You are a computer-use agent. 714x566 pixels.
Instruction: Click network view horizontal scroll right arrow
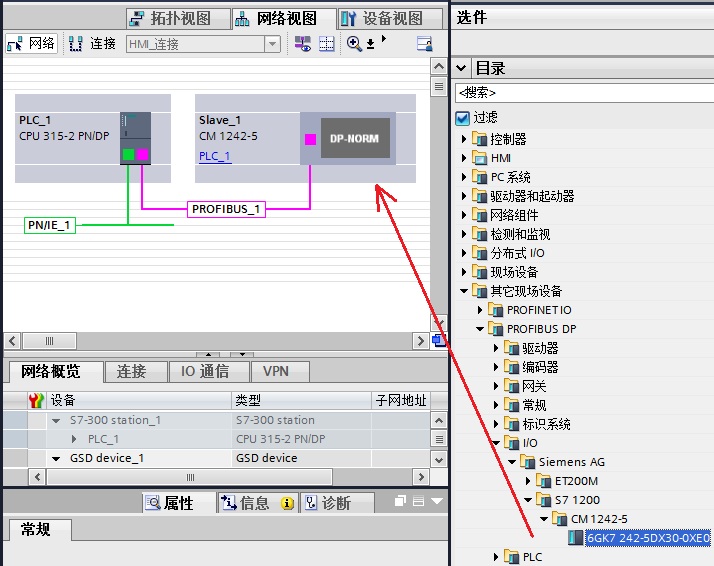tap(420, 341)
